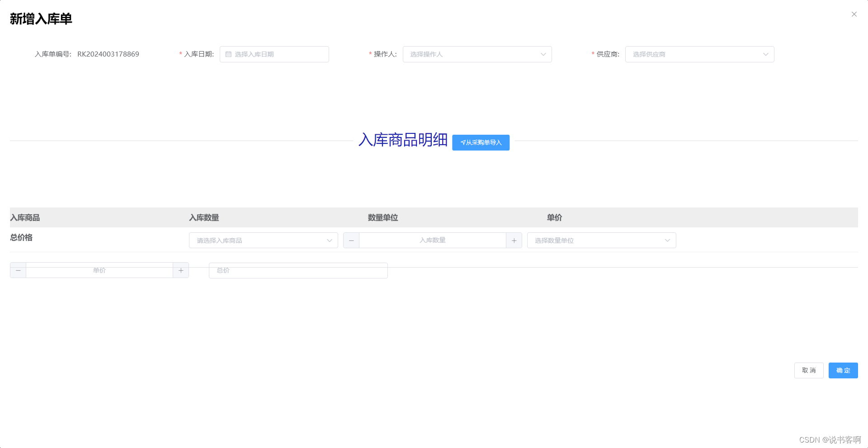Image resolution: width=868 pixels, height=448 pixels.
Task: Decrease 入库数量 with the minus button
Action: [351, 241]
